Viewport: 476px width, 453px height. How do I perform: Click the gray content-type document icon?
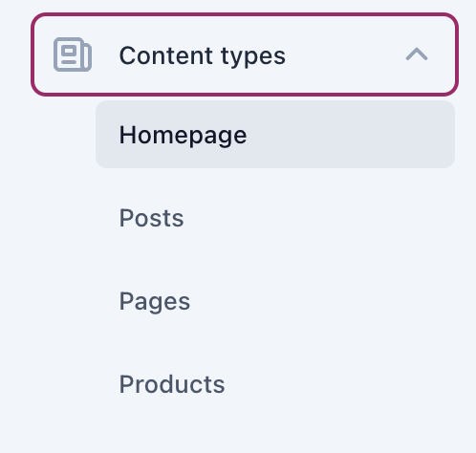point(73,54)
